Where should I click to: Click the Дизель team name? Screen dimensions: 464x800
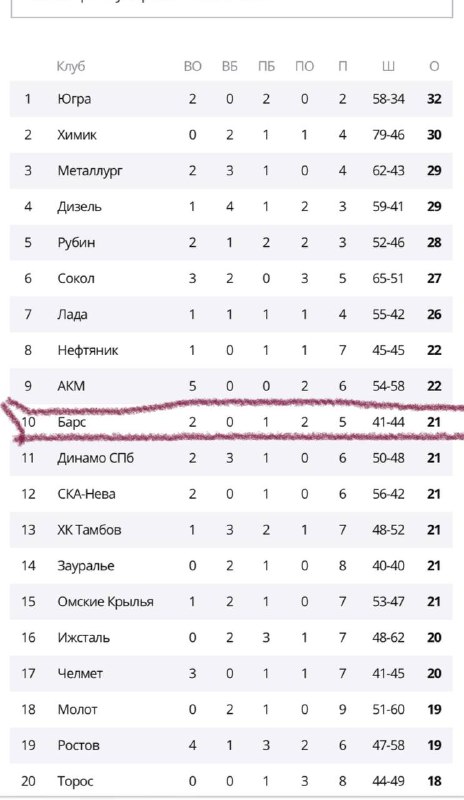79,207
